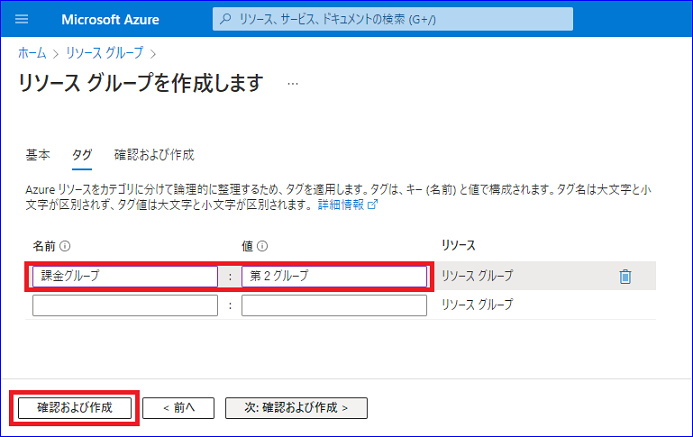Click リソース グループ text in first row
693x437 pixels.
point(477,276)
